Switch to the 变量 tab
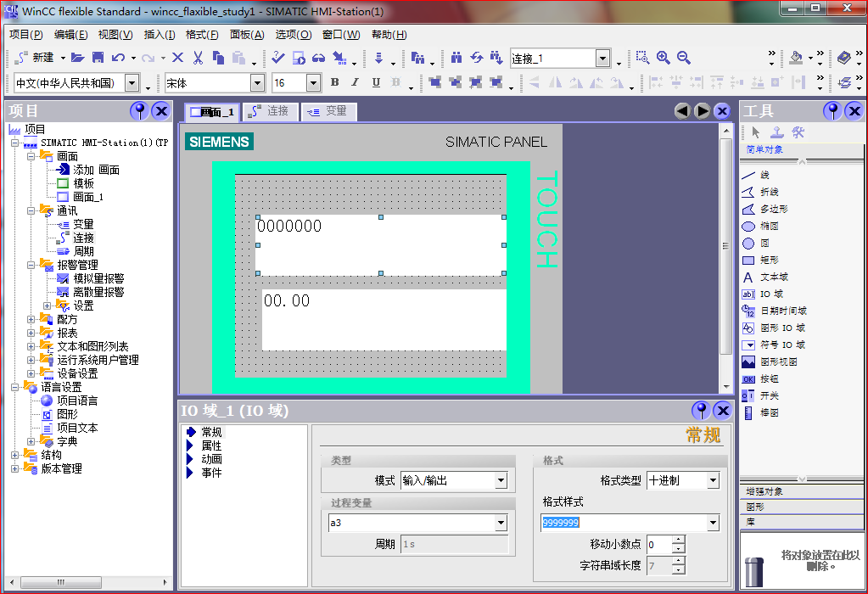Image resolution: width=868 pixels, height=594 pixels. (x=329, y=111)
